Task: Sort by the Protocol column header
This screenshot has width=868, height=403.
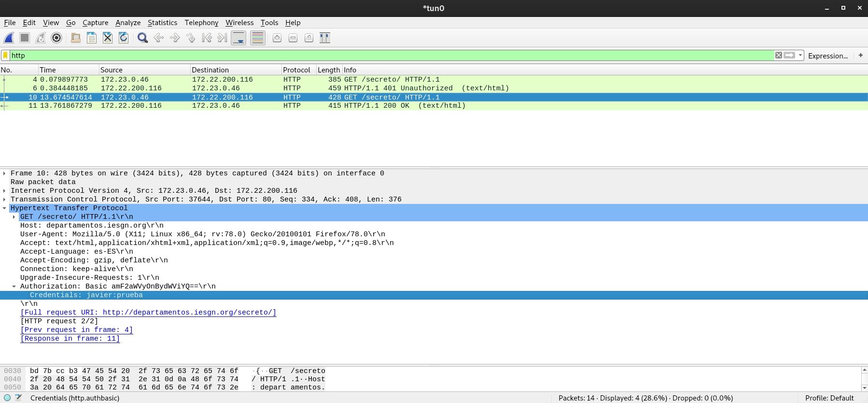Action: pos(299,70)
